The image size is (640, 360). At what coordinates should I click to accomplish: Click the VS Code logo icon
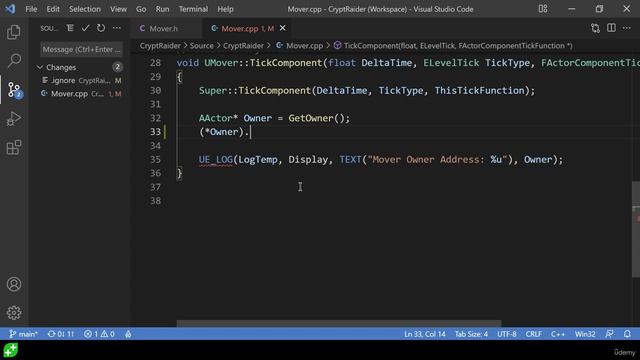click(x=10, y=9)
